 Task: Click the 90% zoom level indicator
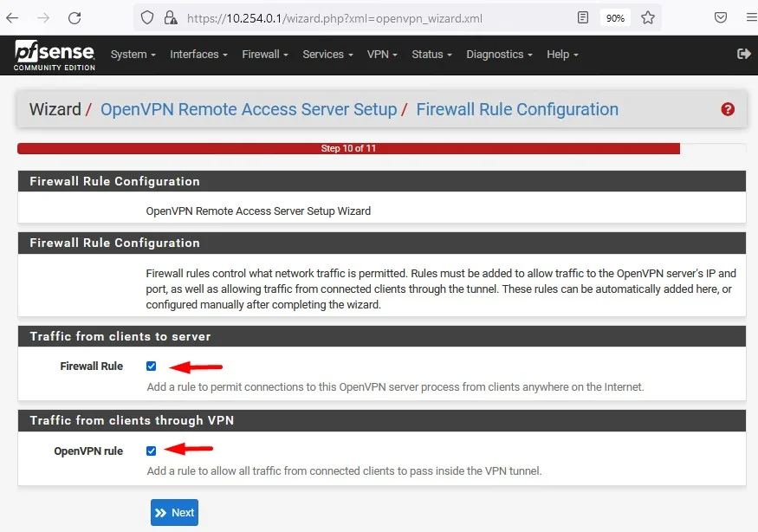(x=615, y=18)
